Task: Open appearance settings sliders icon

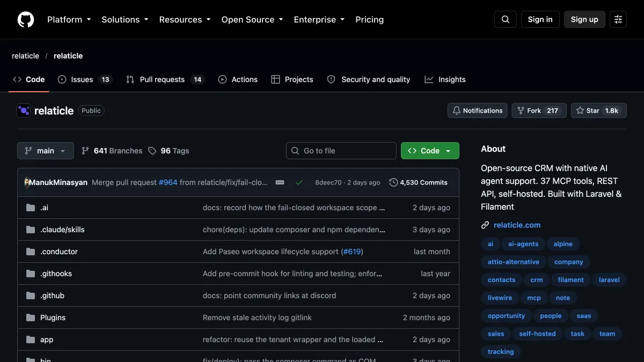Action: 618,19
